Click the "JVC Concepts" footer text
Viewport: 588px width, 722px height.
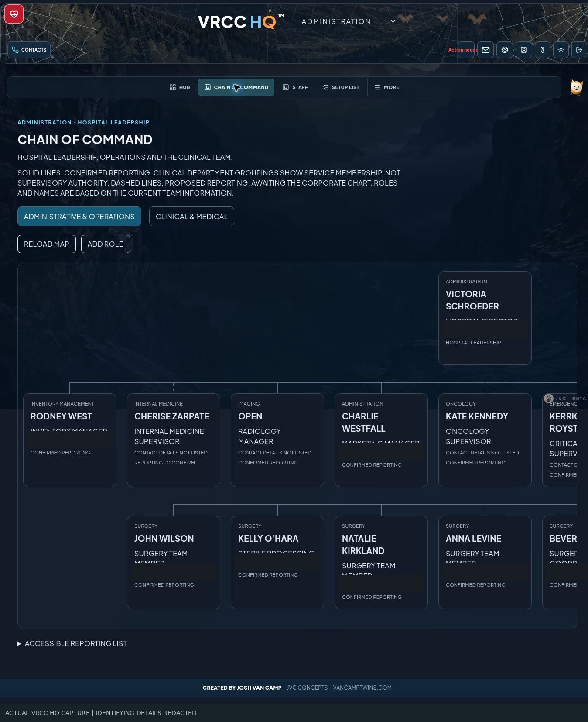coord(307,688)
